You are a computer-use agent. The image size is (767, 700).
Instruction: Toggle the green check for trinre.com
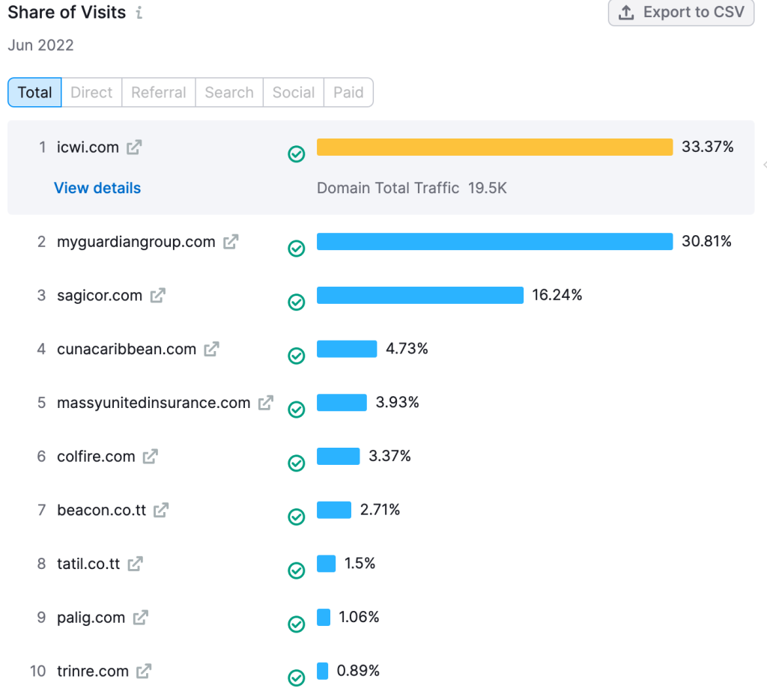(x=297, y=678)
